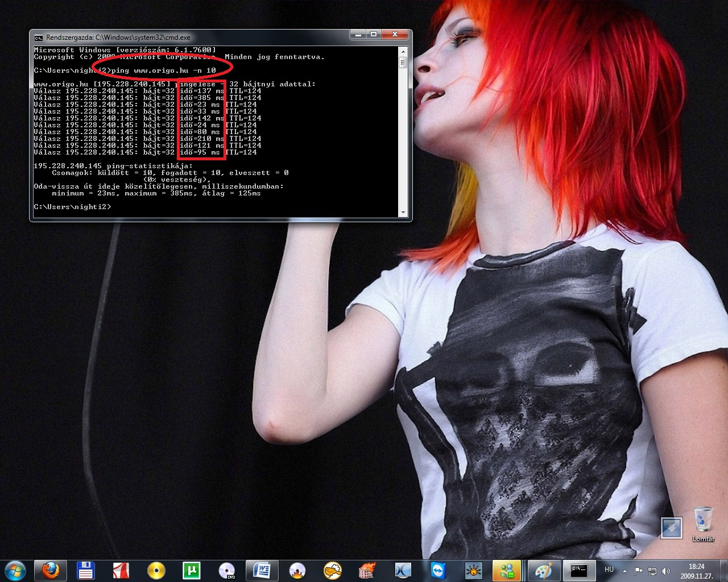Viewport: 728px width, 582px height.
Task: Open Firefox from the taskbar
Action: [x=51, y=570]
